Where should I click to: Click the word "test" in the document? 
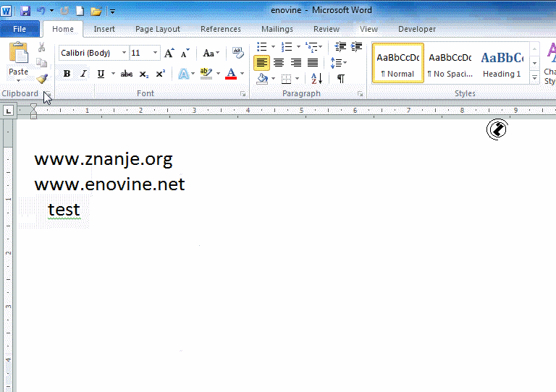tap(64, 210)
